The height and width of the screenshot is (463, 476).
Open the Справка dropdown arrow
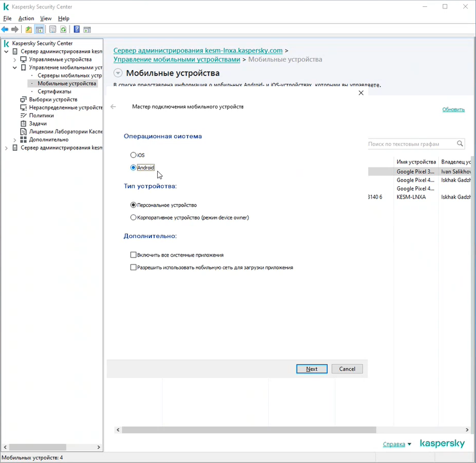point(409,444)
